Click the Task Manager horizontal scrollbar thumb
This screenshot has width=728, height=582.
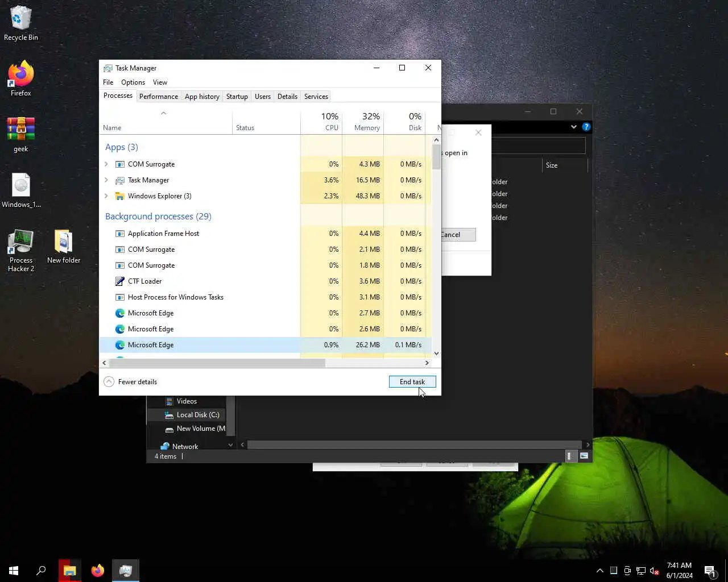tap(217, 363)
